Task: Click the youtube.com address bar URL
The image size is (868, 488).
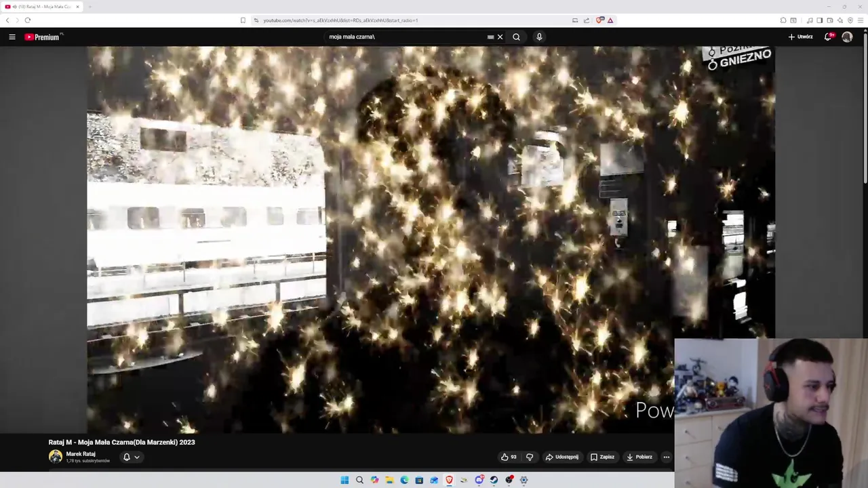Action: point(340,20)
